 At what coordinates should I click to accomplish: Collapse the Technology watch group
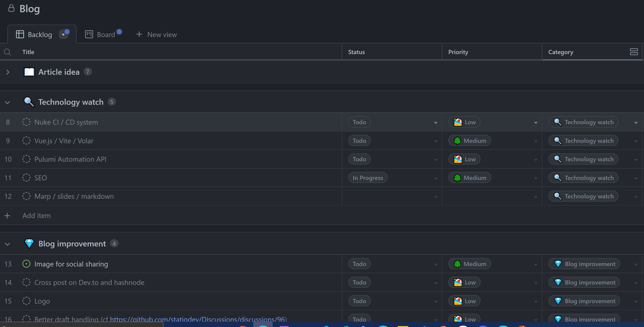pyautogui.click(x=7, y=102)
